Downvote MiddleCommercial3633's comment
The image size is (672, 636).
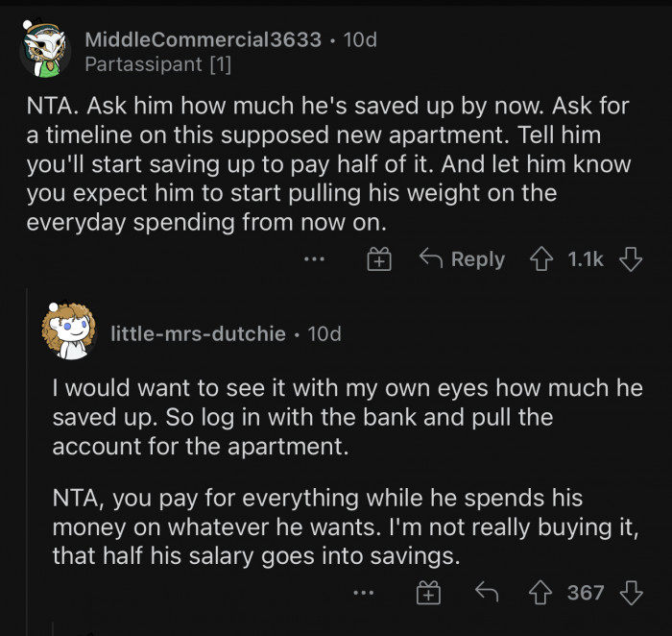(631, 258)
